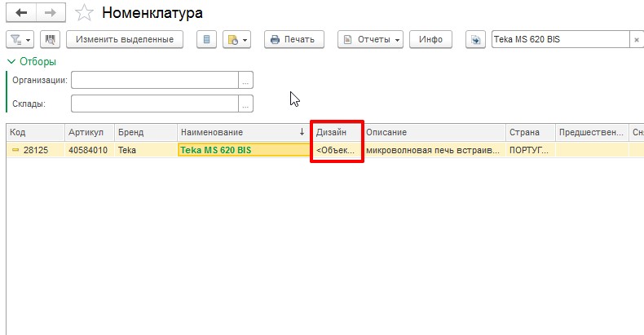Select the Дизайн cell of row 28125

click(336, 150)
